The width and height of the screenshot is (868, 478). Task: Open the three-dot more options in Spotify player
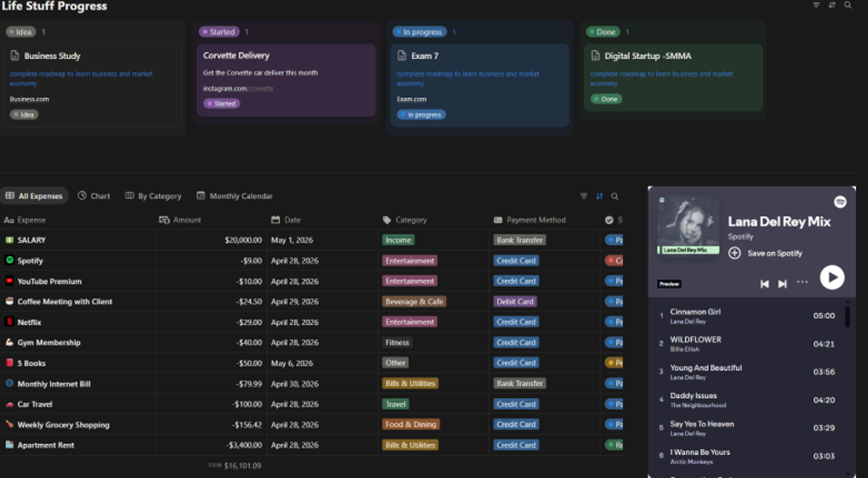pyautogui.click(x=802, y=282)
